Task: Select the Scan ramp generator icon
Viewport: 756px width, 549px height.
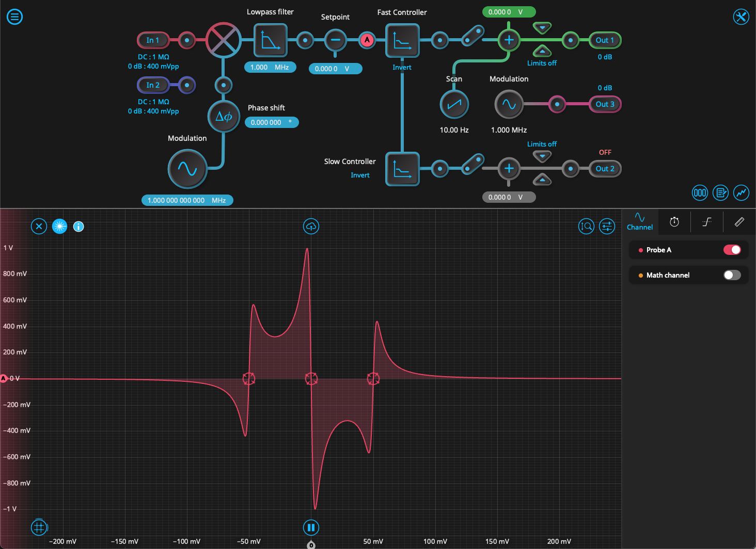Action: tap(454, 105)
